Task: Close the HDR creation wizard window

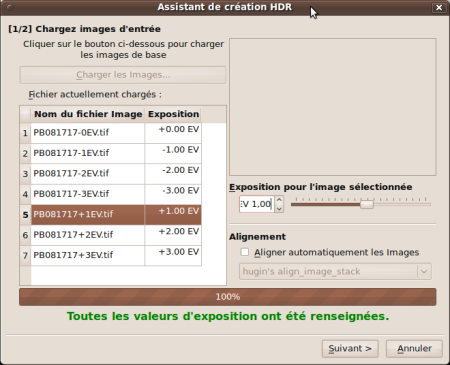Action: point(439,7)
